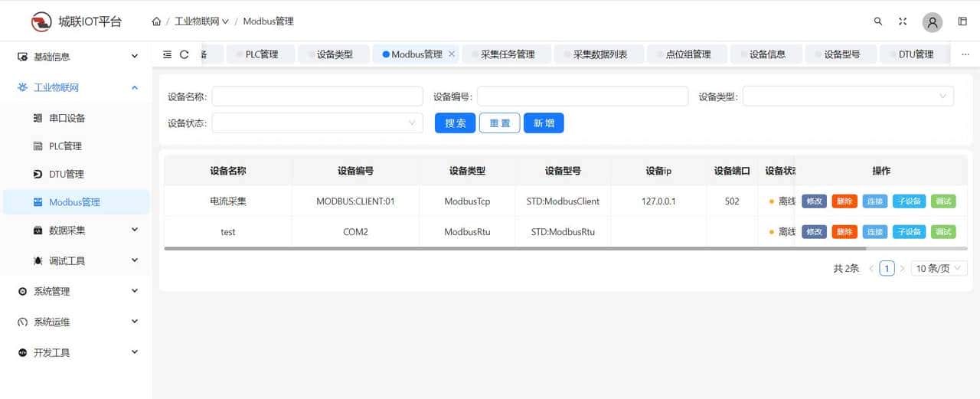
Task: Click 连接 for test row
Action: [x=875, y=231]
